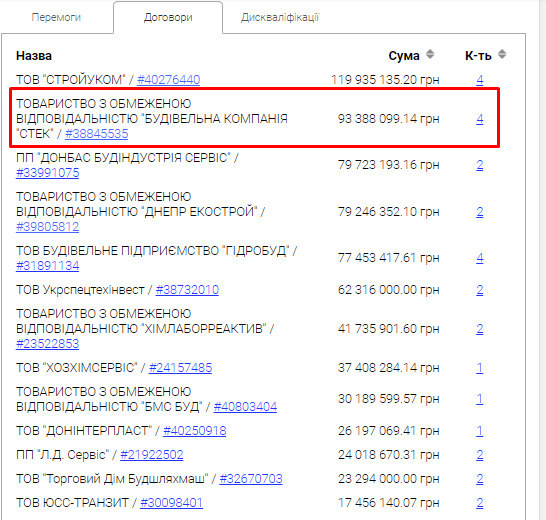
Task: Click the name ПП "Л.Д. Сервіс"
Action: pyautogui.click(x=62, y=455)
